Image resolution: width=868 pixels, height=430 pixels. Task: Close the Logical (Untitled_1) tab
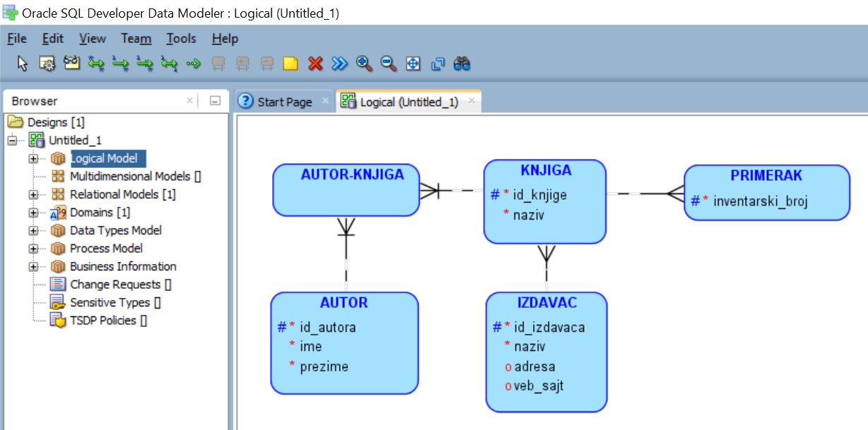[x=471, y=101]
